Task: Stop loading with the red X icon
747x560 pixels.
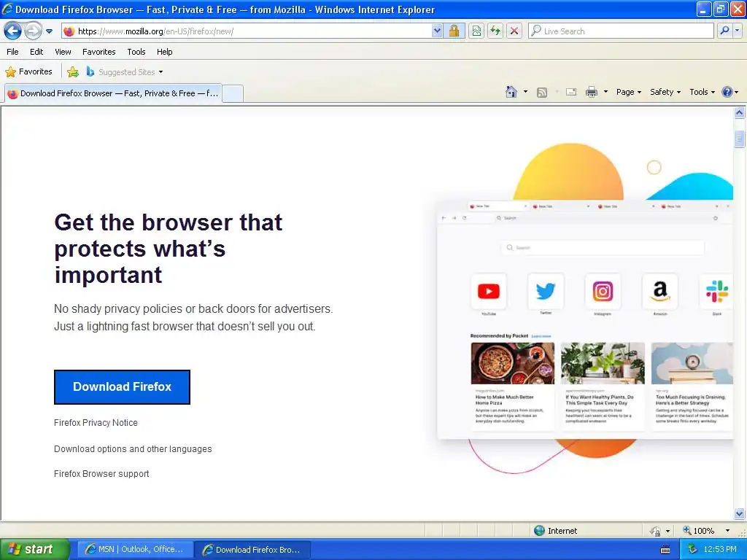Action: click(x=514, y=31)
